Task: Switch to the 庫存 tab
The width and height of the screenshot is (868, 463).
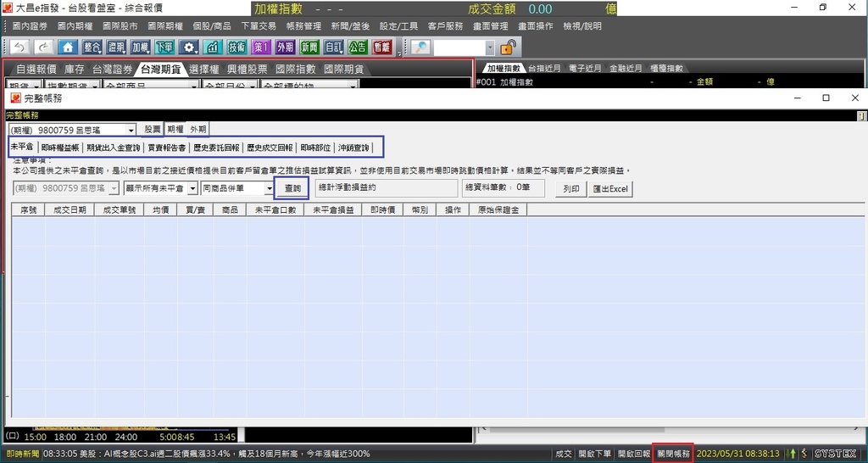Action: click(75, 70)
